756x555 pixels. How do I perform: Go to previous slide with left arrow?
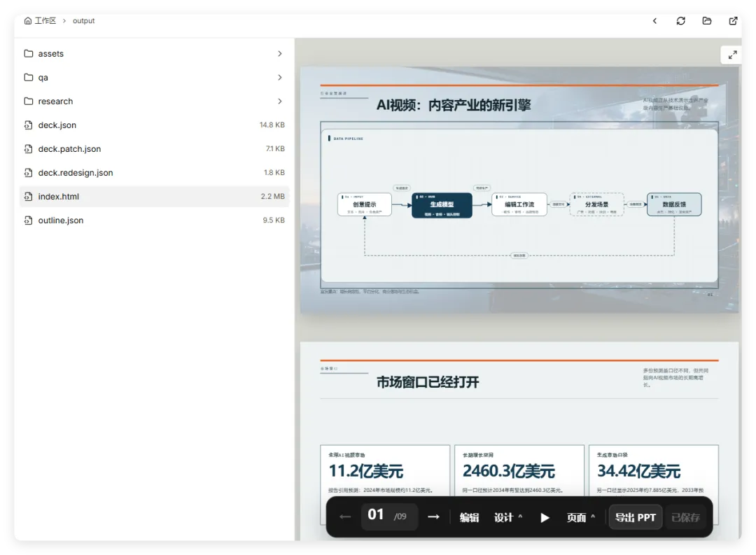click(x=345, y=517)
